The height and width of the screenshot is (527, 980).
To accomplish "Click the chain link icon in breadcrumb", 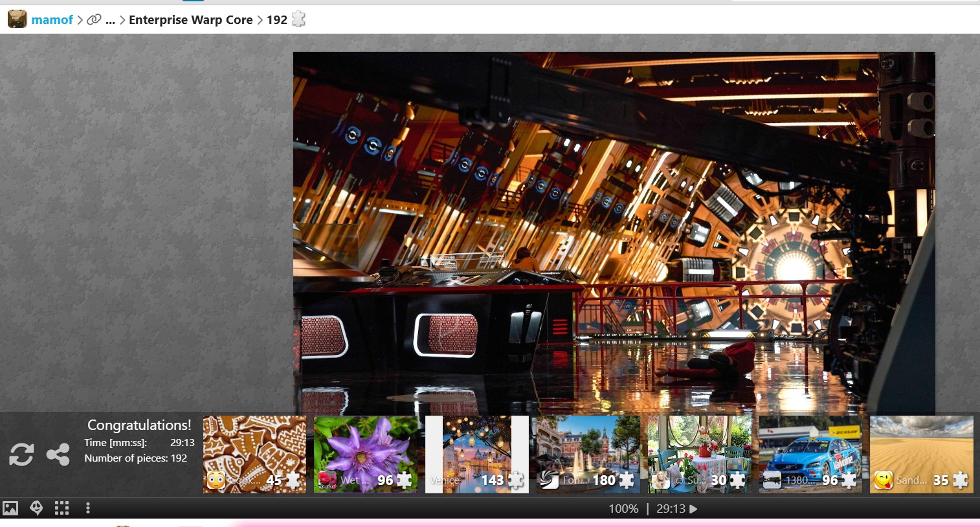I will [x=94, y=19].
